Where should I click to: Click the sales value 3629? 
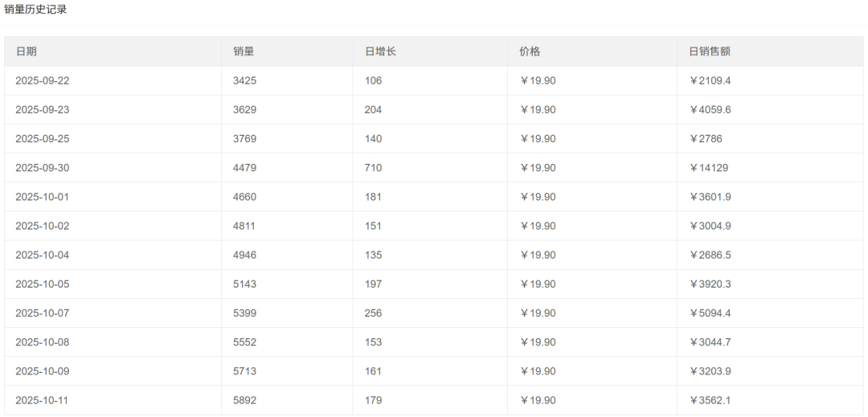click(x=244, y=109)
